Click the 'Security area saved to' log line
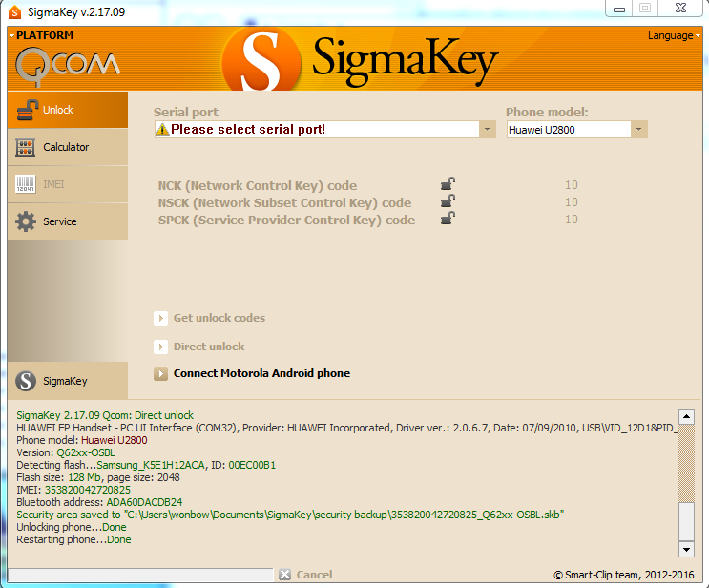 [290, 514]
